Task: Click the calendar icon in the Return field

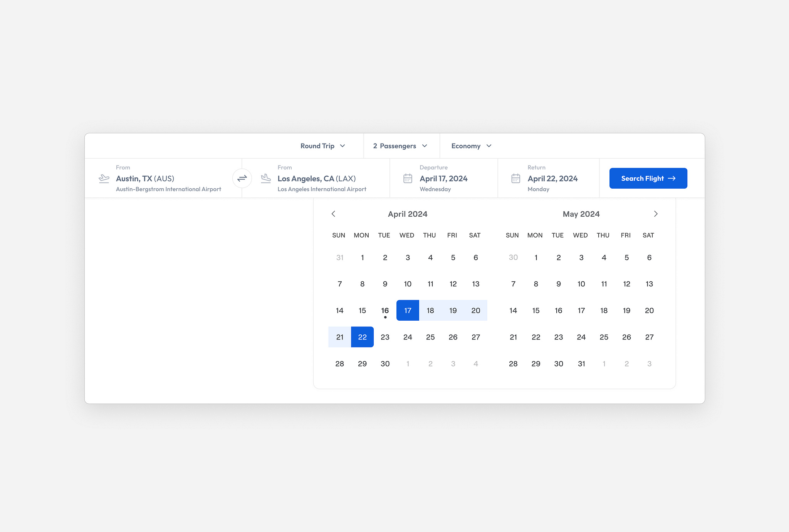Action: [x=516, y=178]
